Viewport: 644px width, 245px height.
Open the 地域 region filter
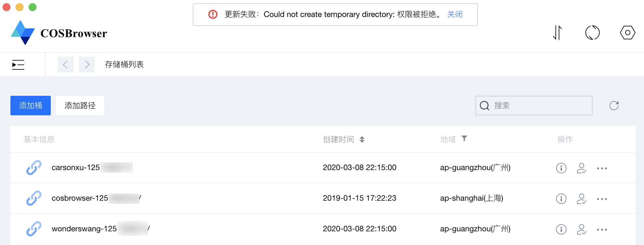(465, 138)
